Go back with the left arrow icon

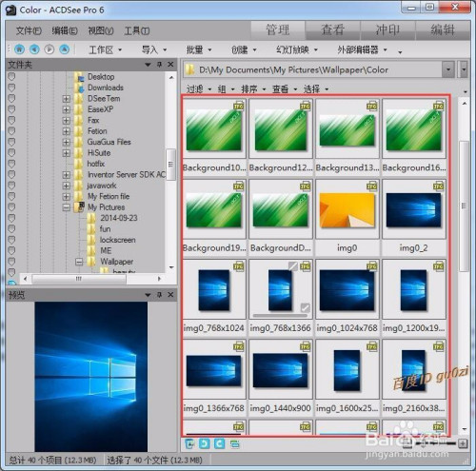click(34, 49)
